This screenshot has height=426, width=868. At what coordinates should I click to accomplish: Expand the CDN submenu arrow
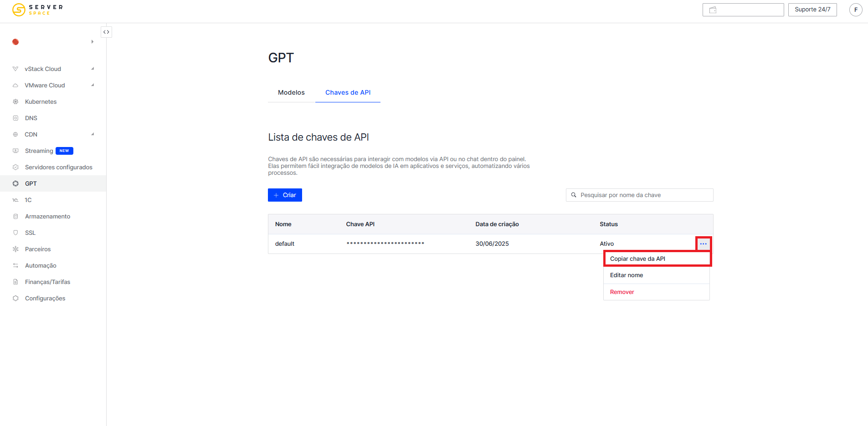(x=92, y=134)
